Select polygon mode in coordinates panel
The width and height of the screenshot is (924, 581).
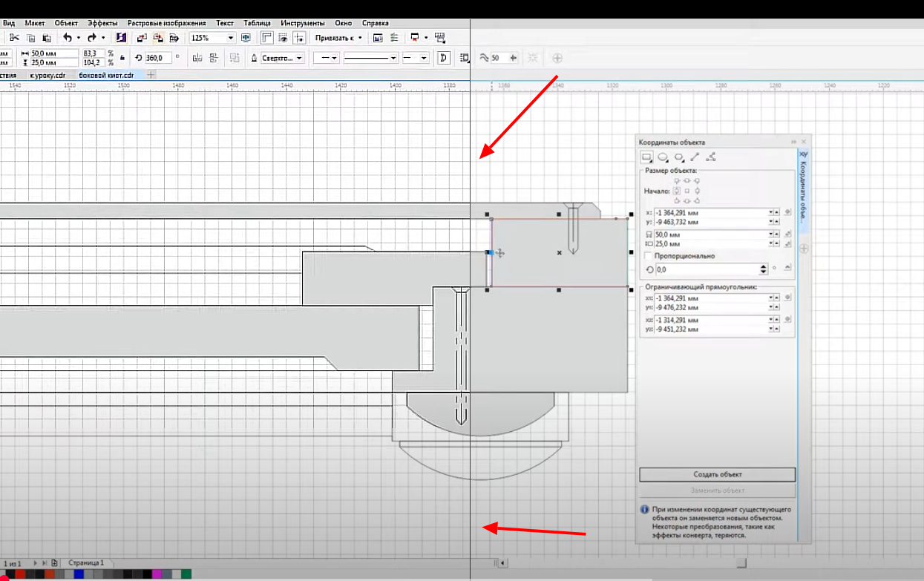(x=679, y=157)
